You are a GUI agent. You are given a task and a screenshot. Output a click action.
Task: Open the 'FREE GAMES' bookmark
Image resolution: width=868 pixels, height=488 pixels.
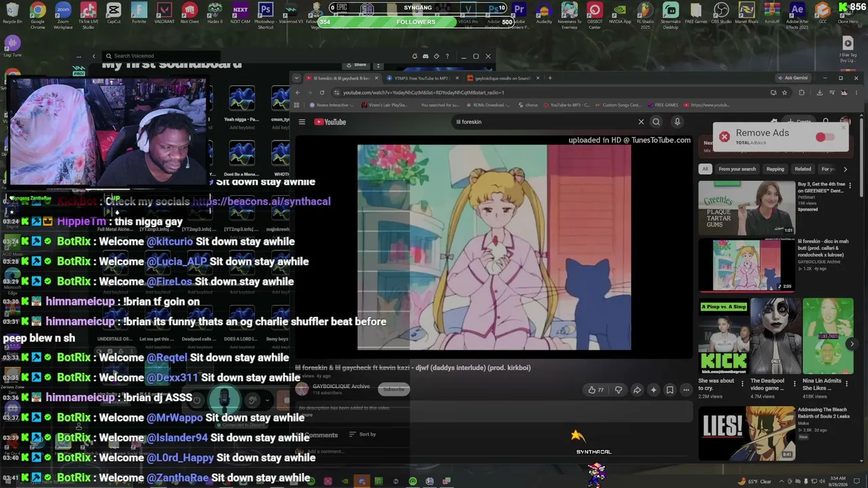(663, 105)
